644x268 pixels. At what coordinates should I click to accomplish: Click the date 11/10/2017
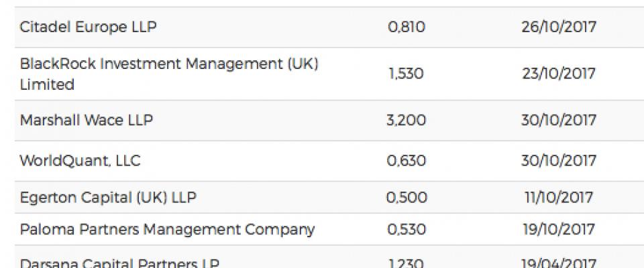tap(559, 198)
